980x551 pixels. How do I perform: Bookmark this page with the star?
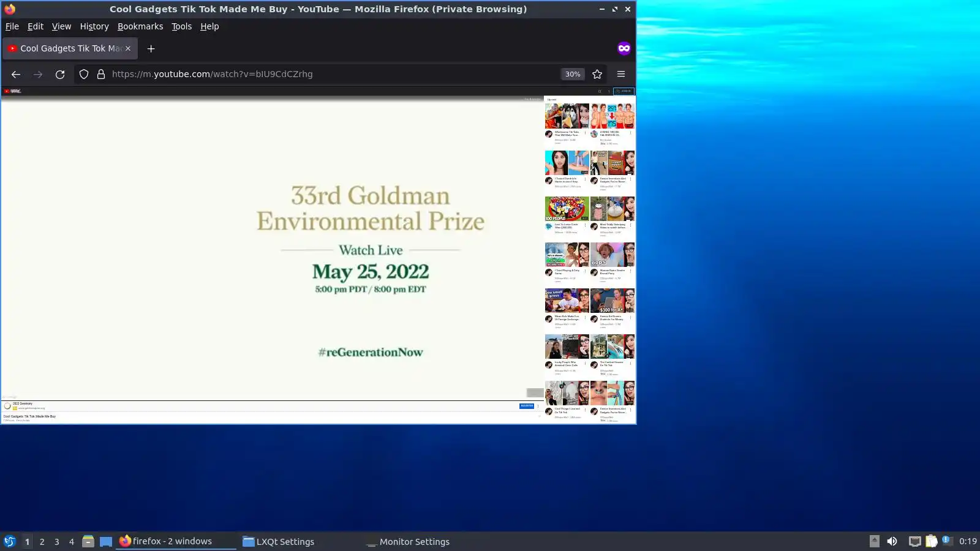tap(597, 74)
